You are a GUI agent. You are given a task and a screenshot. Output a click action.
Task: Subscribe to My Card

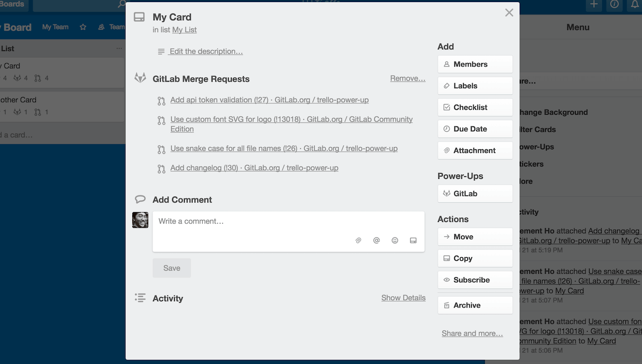pyautogui.click(x=474, y=279)
